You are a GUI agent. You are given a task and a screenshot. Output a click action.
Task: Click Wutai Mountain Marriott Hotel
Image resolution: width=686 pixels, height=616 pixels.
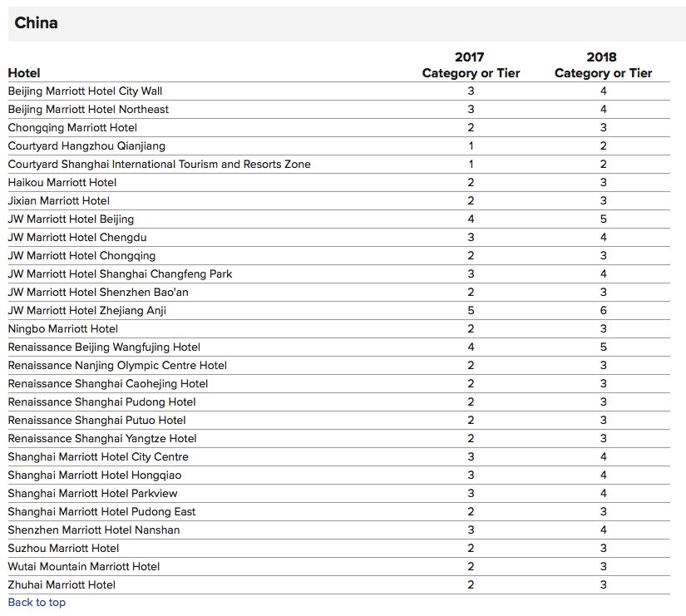click(x=84, y=567)
